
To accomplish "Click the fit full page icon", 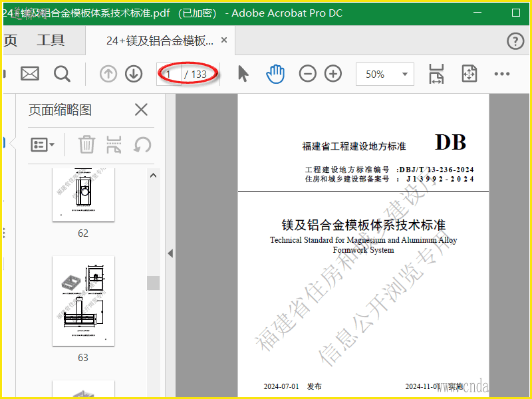I will click(469, 74).
